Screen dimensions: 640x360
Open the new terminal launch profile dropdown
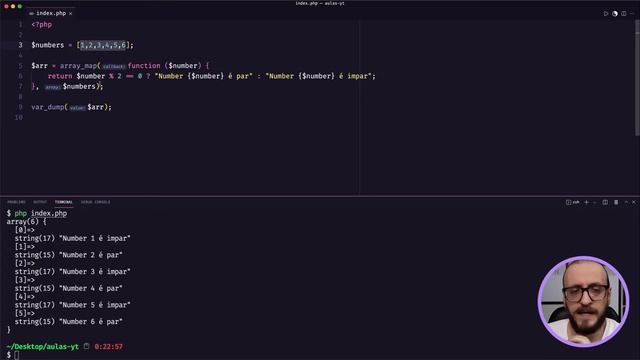point(594,202)
